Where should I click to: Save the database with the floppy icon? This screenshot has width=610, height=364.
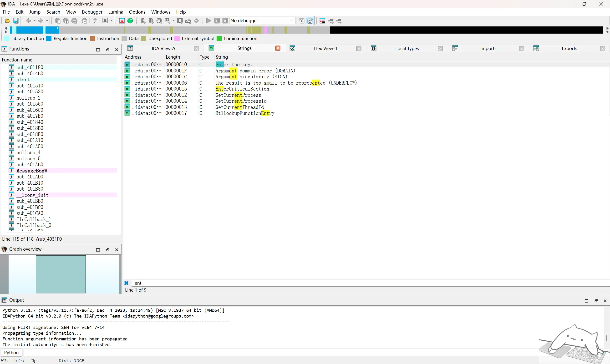[x=16, y=21]
